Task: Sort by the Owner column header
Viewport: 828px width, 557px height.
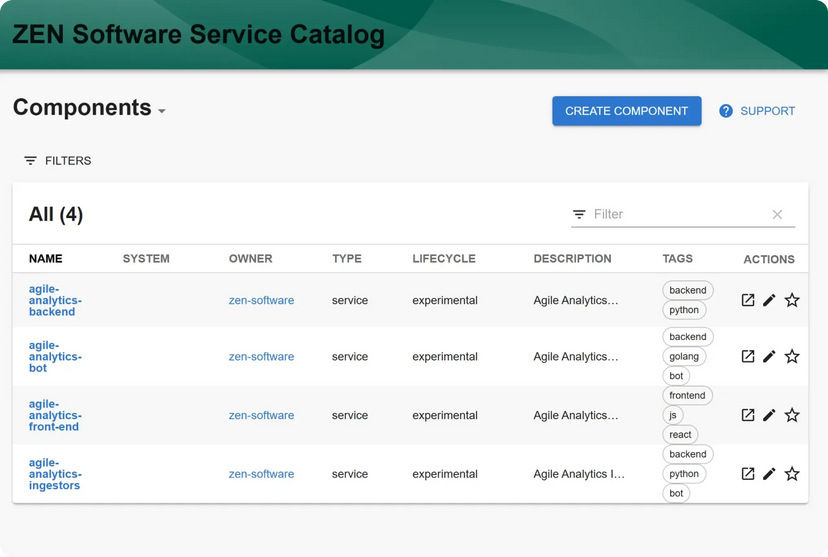Action: pos(250,258)
